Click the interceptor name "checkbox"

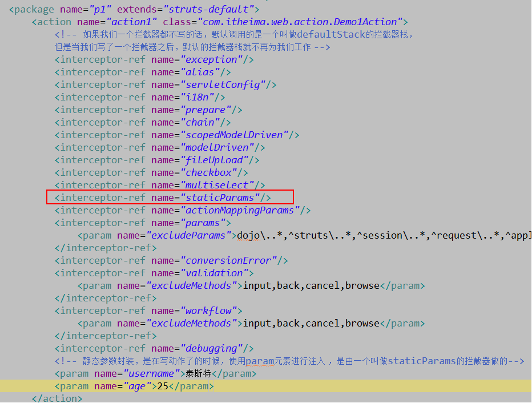[209, 172]
